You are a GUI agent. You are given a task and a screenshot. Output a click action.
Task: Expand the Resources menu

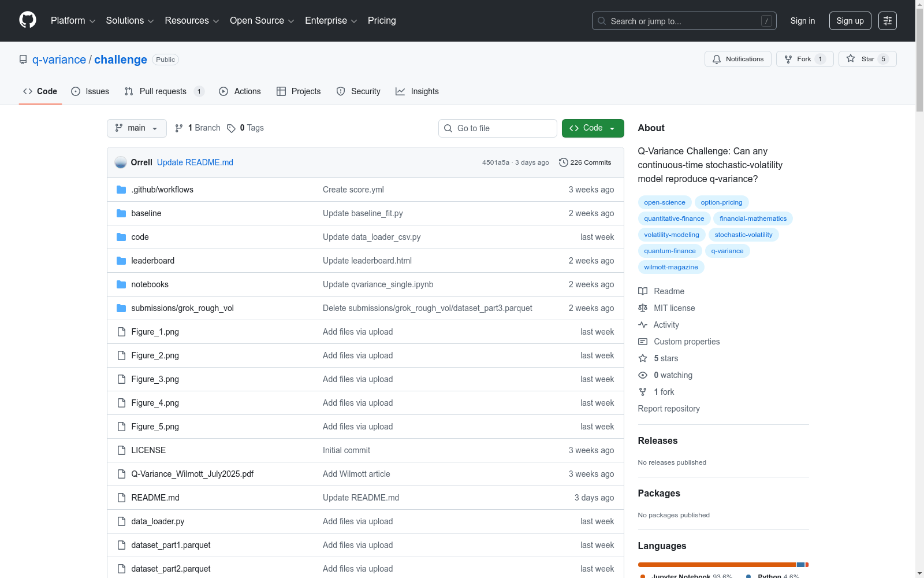(192, 21)
